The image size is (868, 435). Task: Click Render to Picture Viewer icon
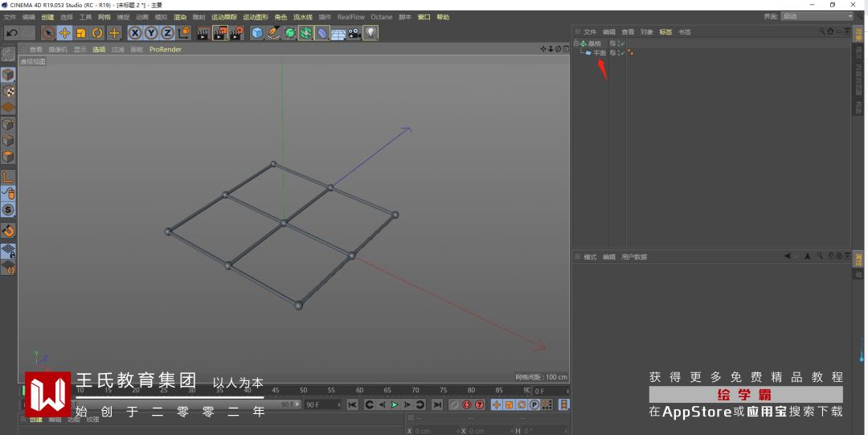[219, 33]
